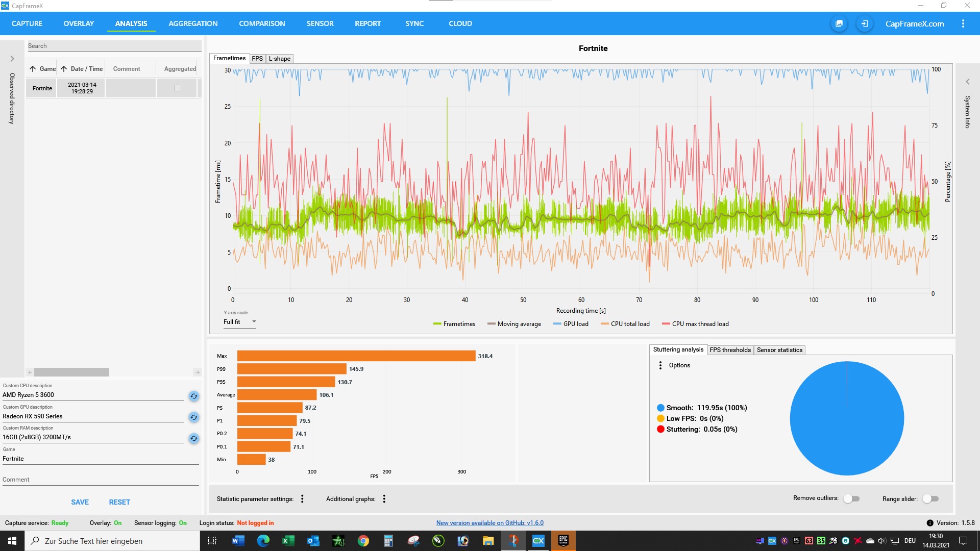Open Statistic parameter settings dots menu
980x551 pixels.
[x=302, y=499]
